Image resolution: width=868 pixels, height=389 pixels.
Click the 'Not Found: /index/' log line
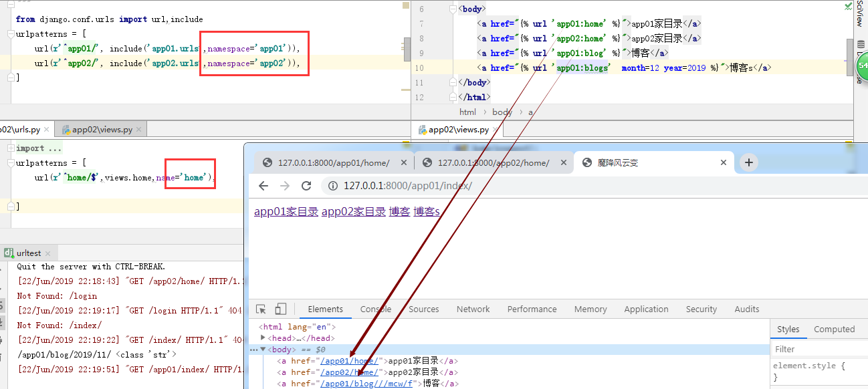pos(59,325)
